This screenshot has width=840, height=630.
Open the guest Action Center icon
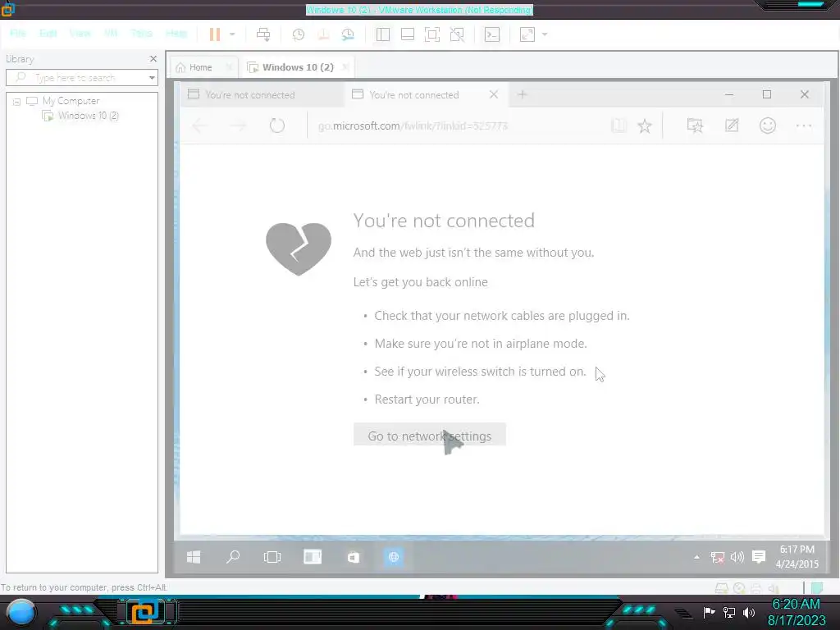759,557
